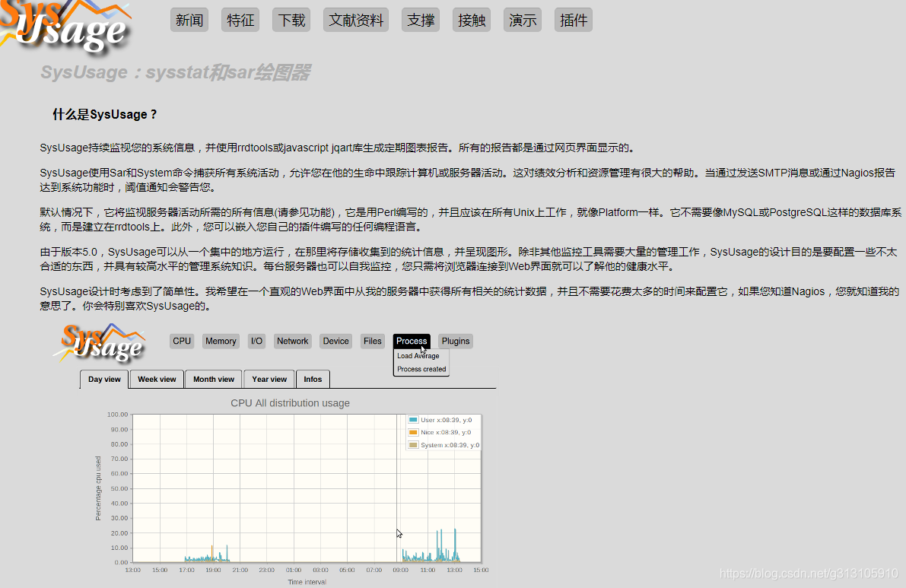906x588 pixels.
Task: Choose Process created menu entry
Action: coord(421,369)
